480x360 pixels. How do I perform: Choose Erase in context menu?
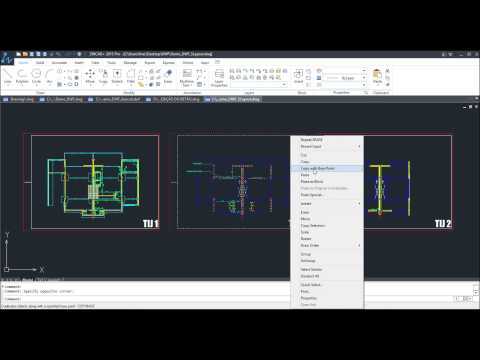point(328,212)
